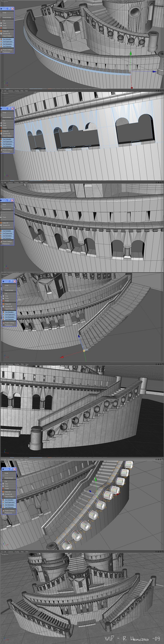Open Preferences... in the second floating menu
This screenshot has height=644, width=164.
coord(7,152)
